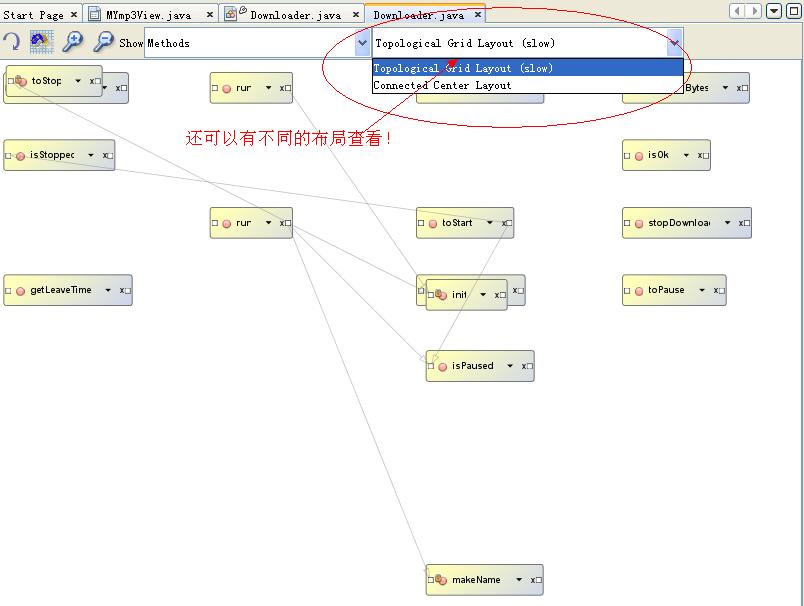
Task: Click the makeName method label
Action: (476, 580)
